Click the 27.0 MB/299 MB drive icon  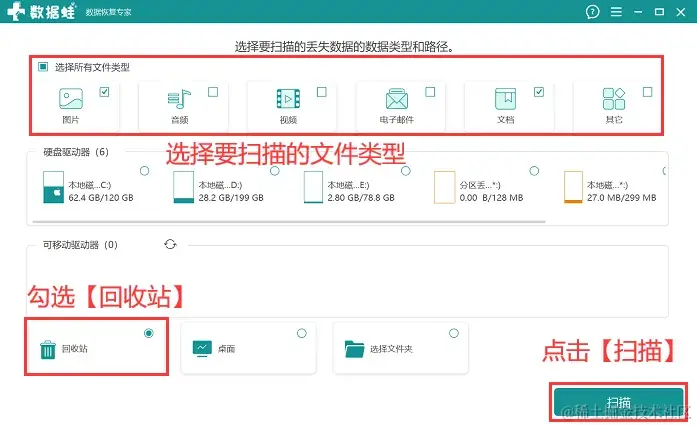click(573, 187)
